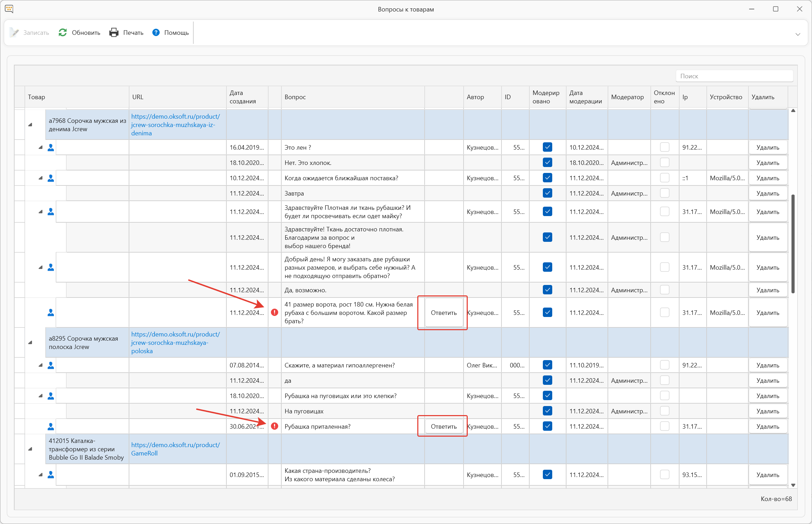The width and height of the screenshot is (812, 524).
Task: Click Удалить for 'Это лен ?' row
Action: point(768,148)
